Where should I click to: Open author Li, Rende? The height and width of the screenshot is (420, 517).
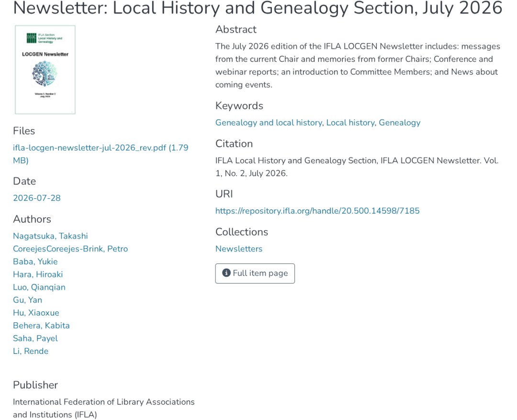31,351
